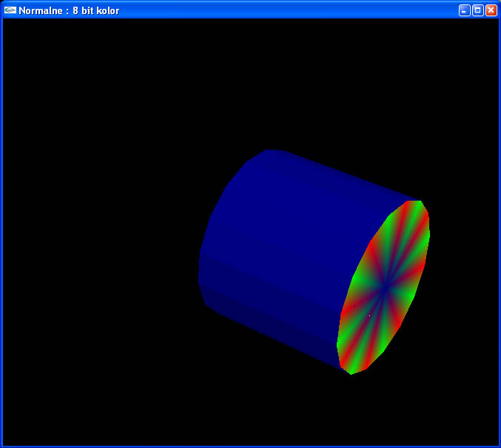Maximize the Normalne window
The height and width of the screenshot is (448, 501).
coord(477,10)
